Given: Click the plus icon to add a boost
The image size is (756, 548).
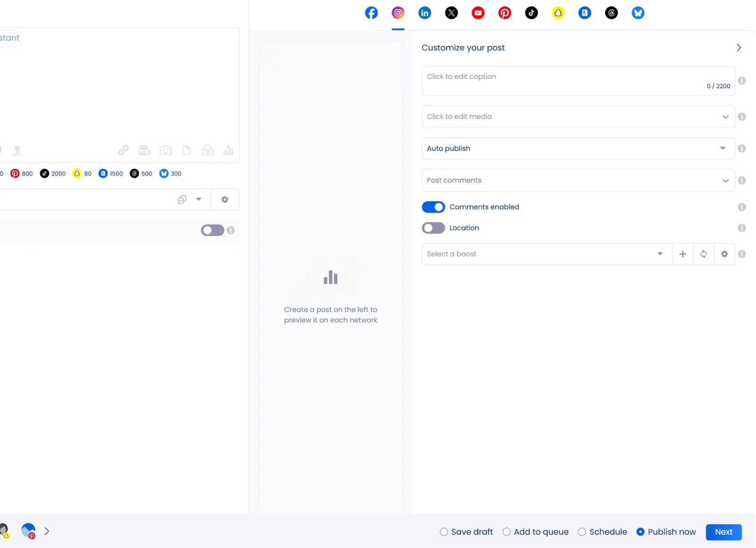Looking at the screenshot, I should pos(683,254).
